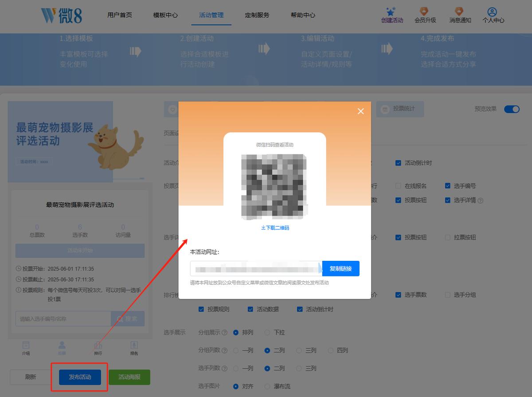Click the 搜索 button in preview
532x397 pixels.
[128, 318]
